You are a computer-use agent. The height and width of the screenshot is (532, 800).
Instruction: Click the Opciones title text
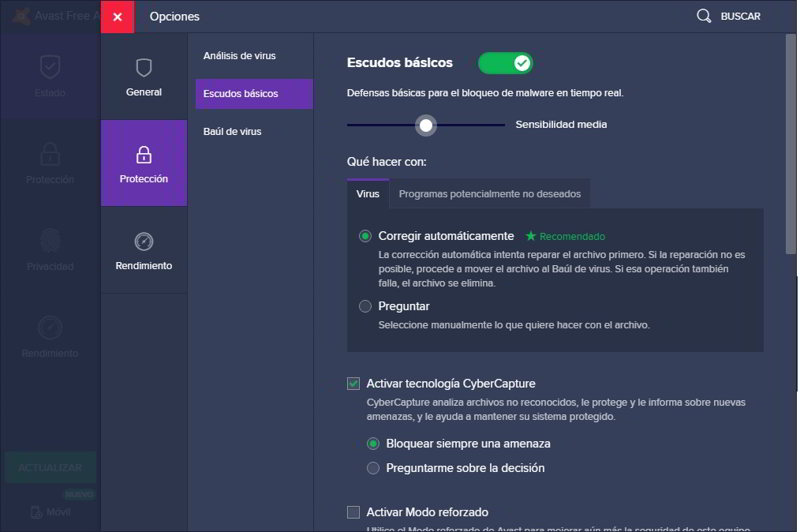(x=174, y=17)
